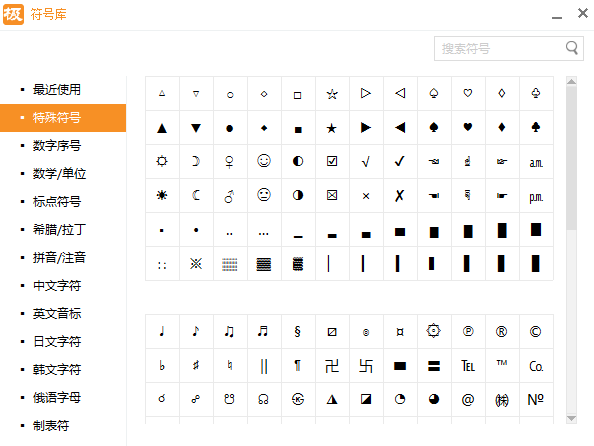
Task: Pick the solid heart suit symbol
Action: click(x=468, y=128)
